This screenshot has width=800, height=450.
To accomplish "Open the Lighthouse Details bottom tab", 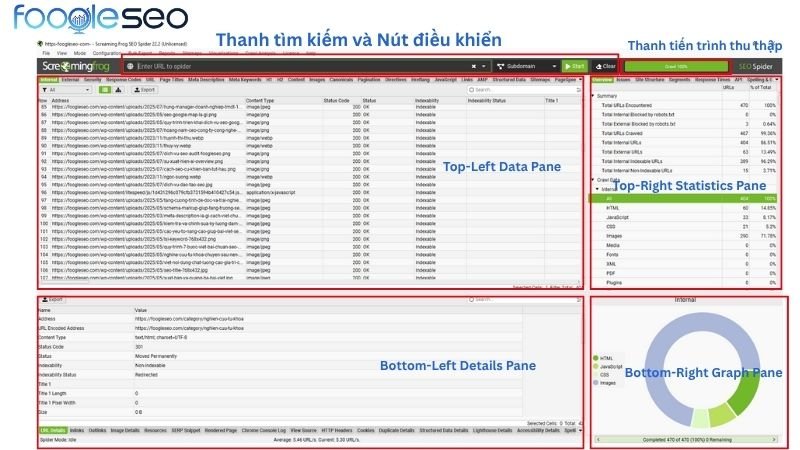I will coord(492,431).
